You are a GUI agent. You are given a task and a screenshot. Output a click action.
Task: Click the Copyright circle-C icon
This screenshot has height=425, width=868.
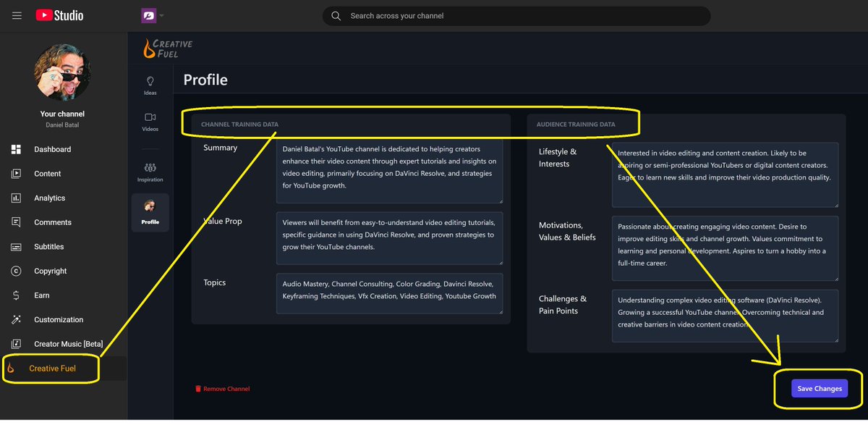click(16, 271)
